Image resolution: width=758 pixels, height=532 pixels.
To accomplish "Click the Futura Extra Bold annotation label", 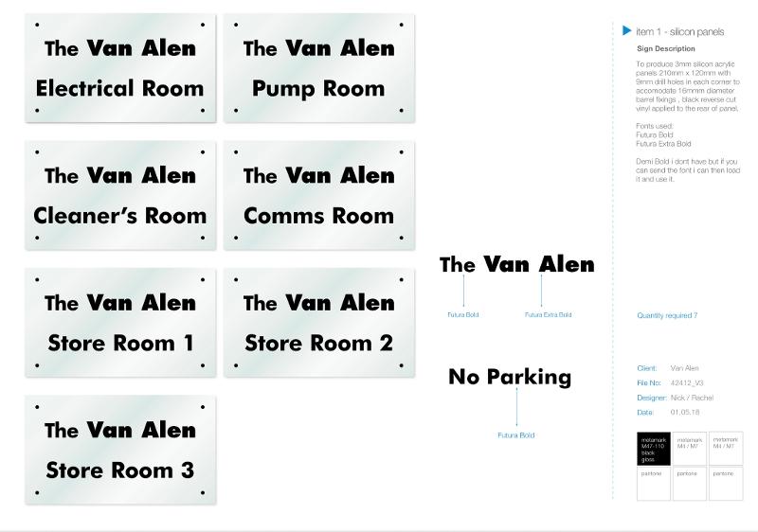I will [549, 315].
